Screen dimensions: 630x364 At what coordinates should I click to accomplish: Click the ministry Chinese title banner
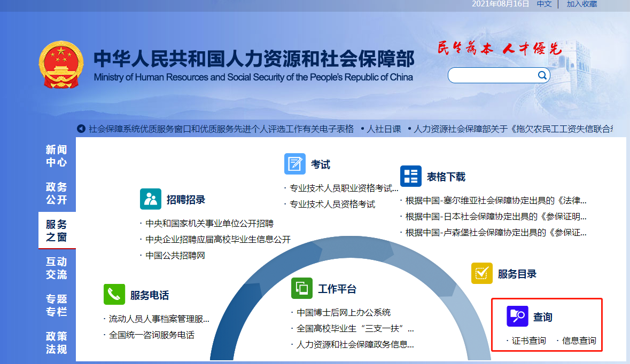(254, 59)
